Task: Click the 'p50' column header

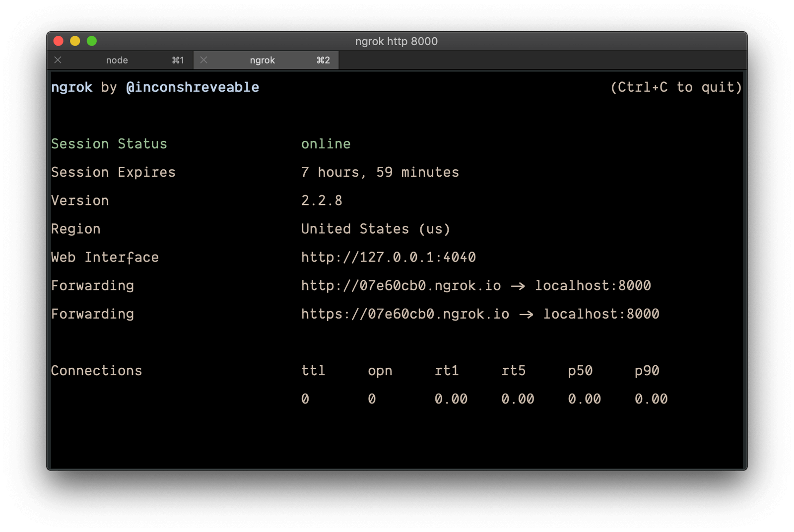Action: point(580,371)
